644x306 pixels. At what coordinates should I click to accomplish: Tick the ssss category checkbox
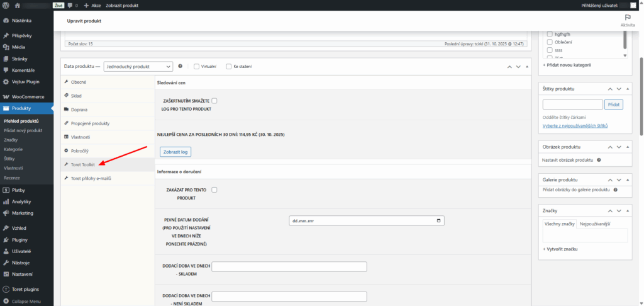tap(550, 50)
